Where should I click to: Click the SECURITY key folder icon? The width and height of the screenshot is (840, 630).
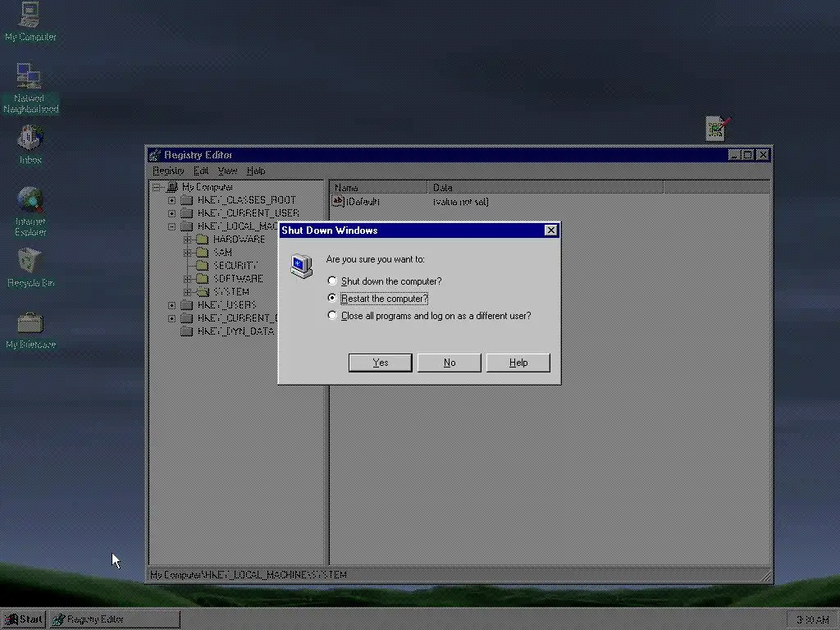point(202,266)
